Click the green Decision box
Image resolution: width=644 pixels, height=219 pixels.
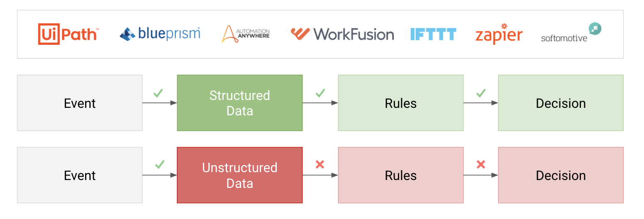pyautogui.click(x=561, y=103)
